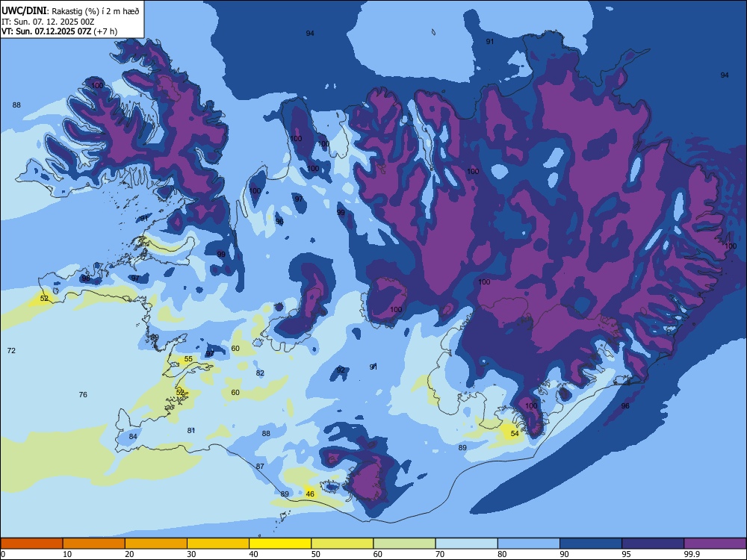
Task: Select the legend tick label '40'
Action: pyautogui.click(x=253, y=554)
